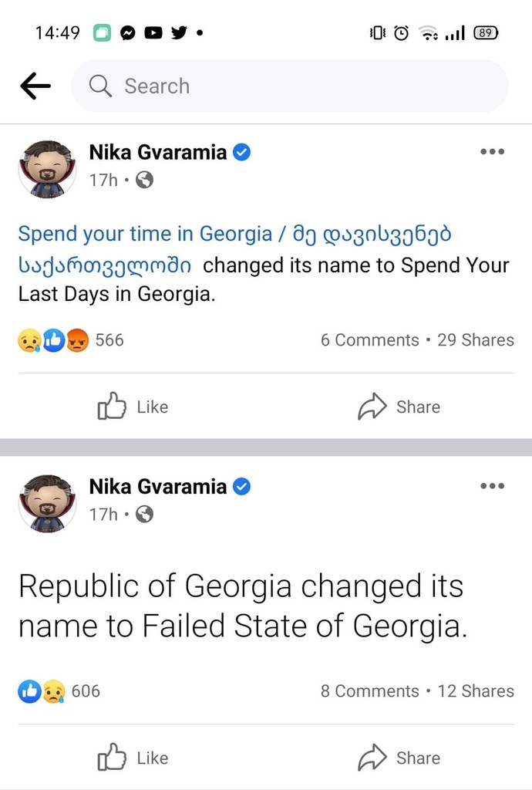This screenshot has width=532, height=790.
Task: Tap the verified badge next to Nika Gvaramia
Action: point(241,152)
